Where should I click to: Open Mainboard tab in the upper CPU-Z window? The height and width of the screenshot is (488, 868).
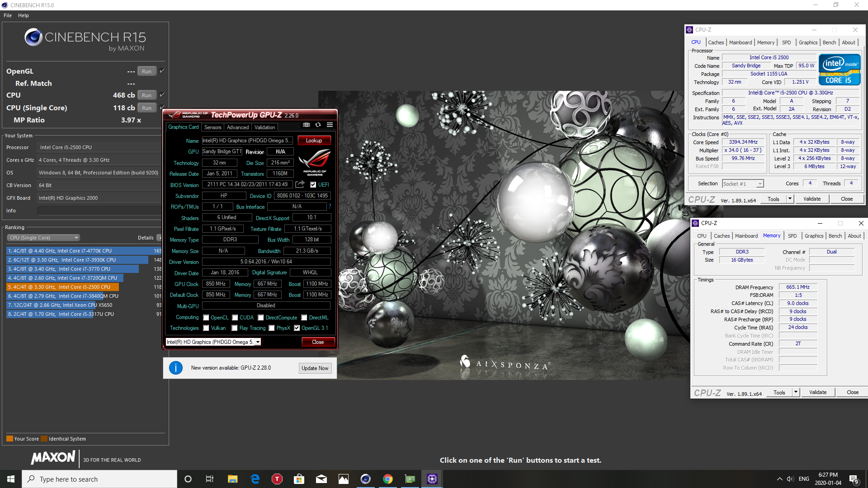741,42
